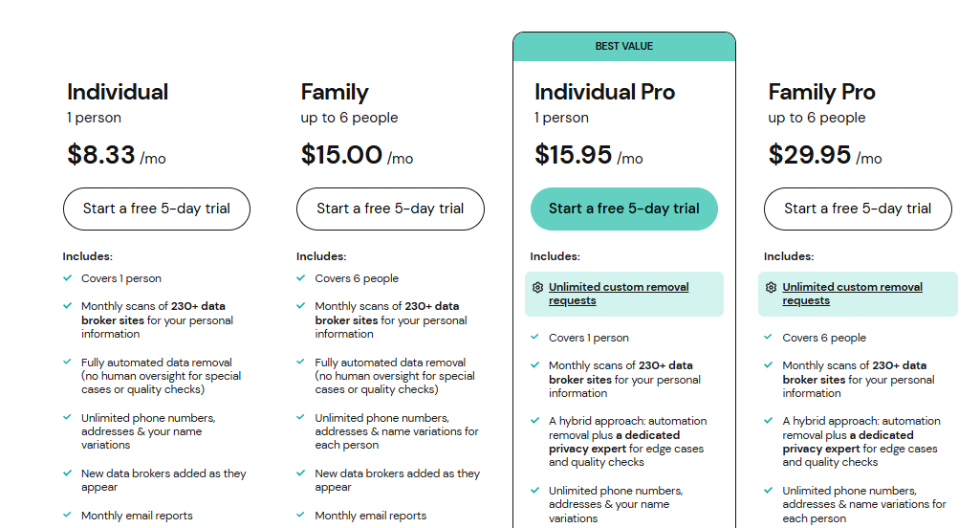Start the free trial for Individual plan
The image size is (980, 528).
click(156, 209)
